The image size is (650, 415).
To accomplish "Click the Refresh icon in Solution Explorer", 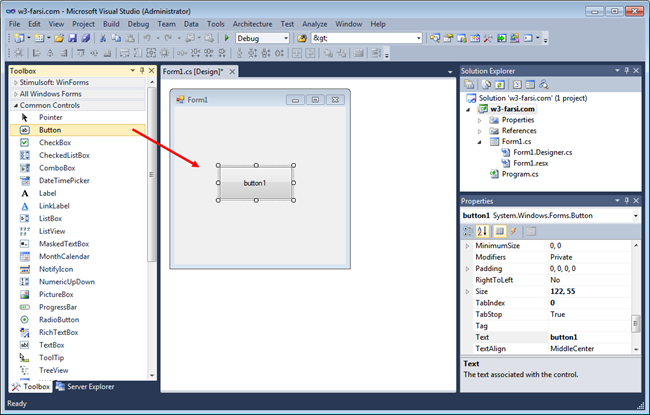I will point(500,85).
